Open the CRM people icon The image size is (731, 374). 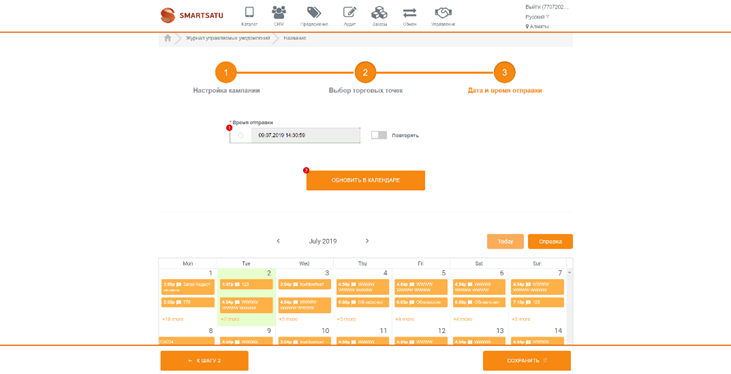tap(279, 12)
